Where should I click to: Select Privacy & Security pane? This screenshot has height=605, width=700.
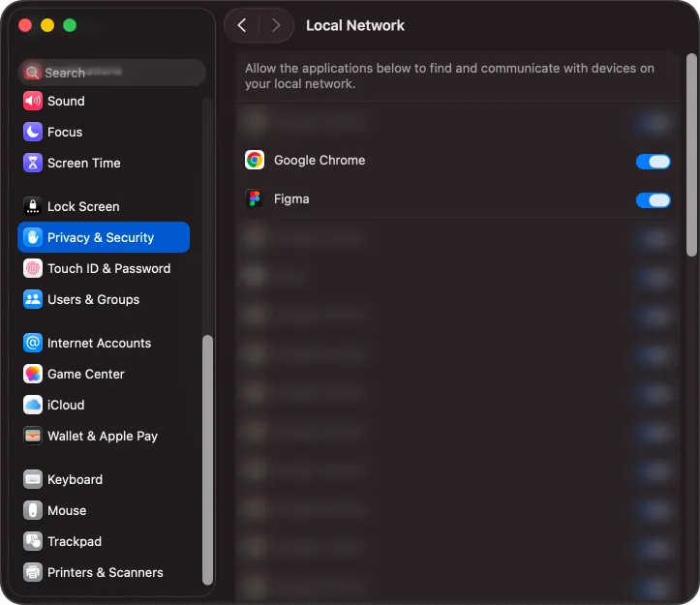pyautogui.click(x=104, y=237)
